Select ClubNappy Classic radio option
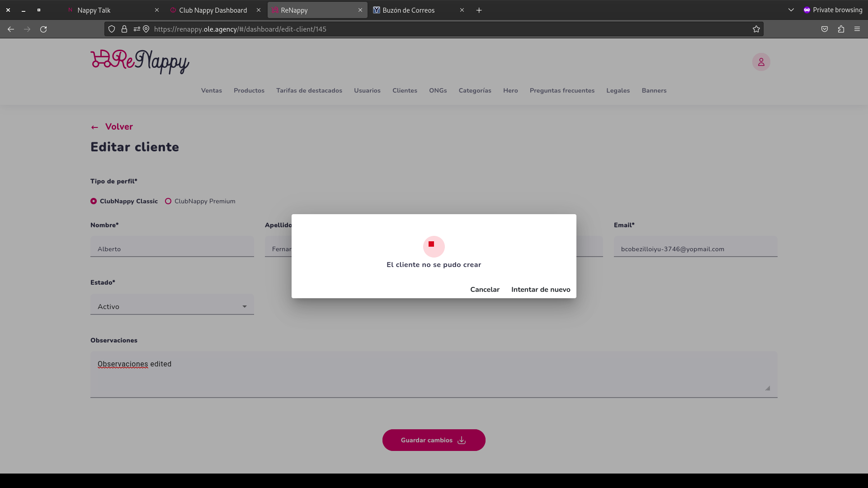868x488 pixels. point(94,201)
